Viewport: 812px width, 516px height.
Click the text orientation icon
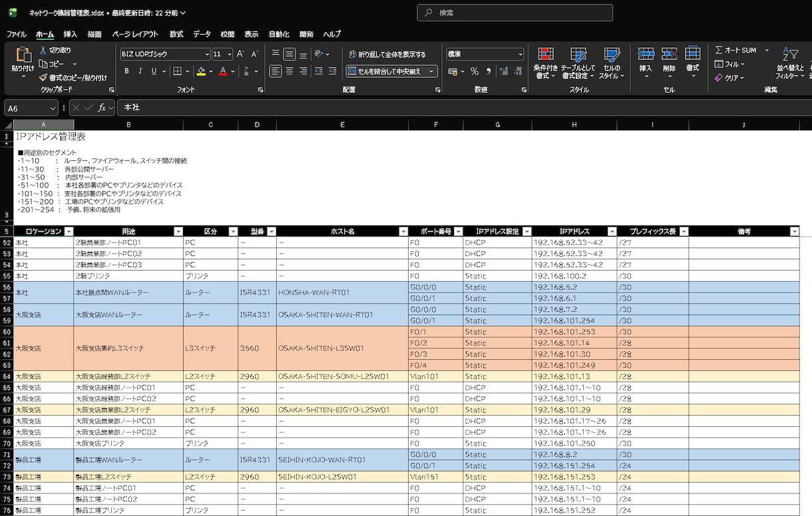319,54
